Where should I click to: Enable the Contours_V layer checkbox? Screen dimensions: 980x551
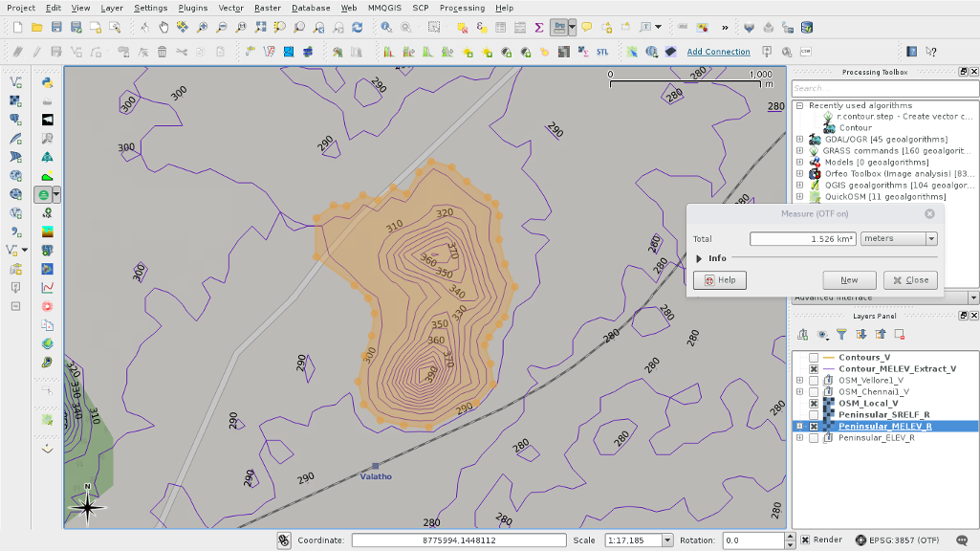[814, 358]
